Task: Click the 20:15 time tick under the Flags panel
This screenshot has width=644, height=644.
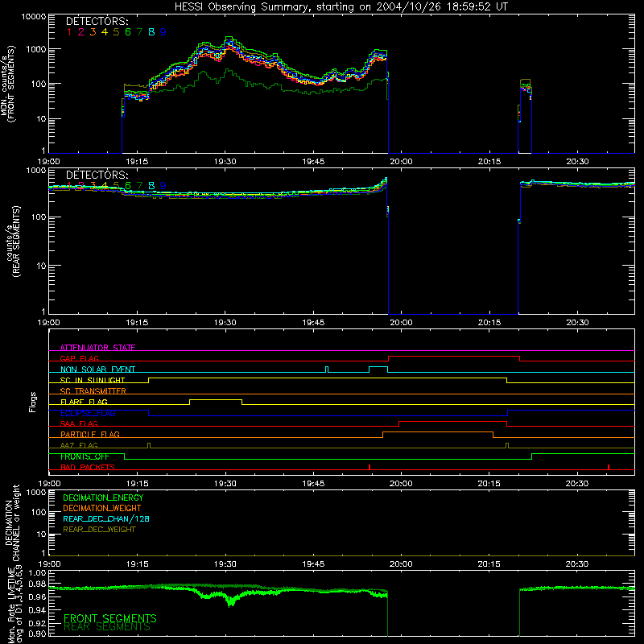Action: point(489,484)
